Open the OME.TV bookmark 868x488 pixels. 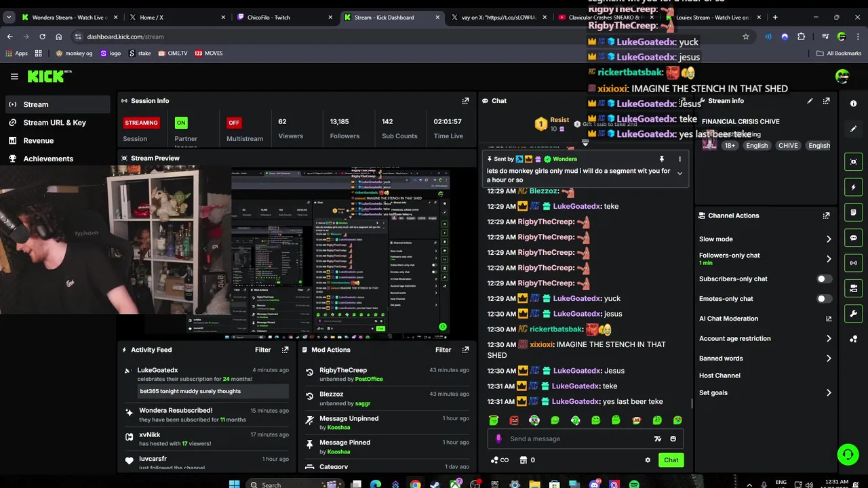point(172,53)
